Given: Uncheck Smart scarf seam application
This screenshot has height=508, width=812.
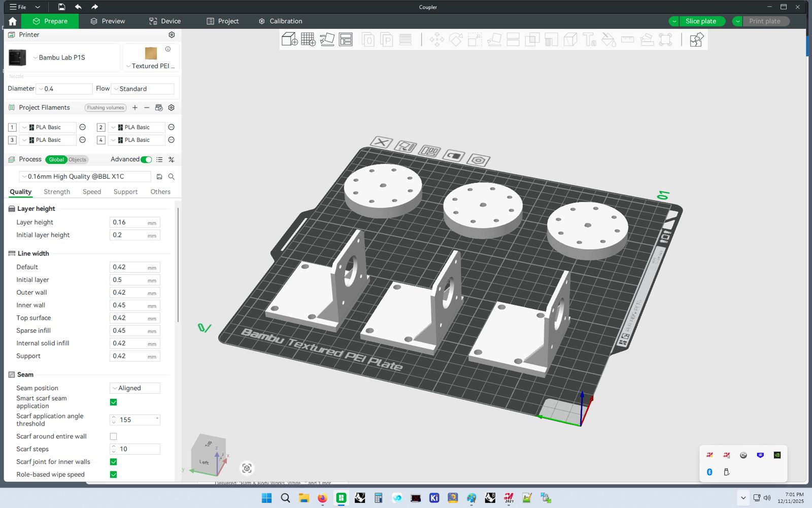Looking at the screenshot, I should pos(113,402).
